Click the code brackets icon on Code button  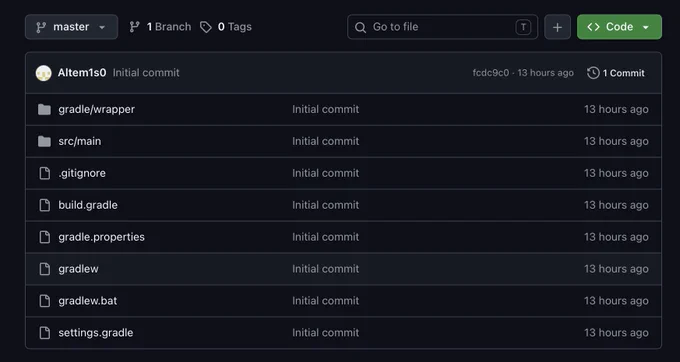click(593, 27)
